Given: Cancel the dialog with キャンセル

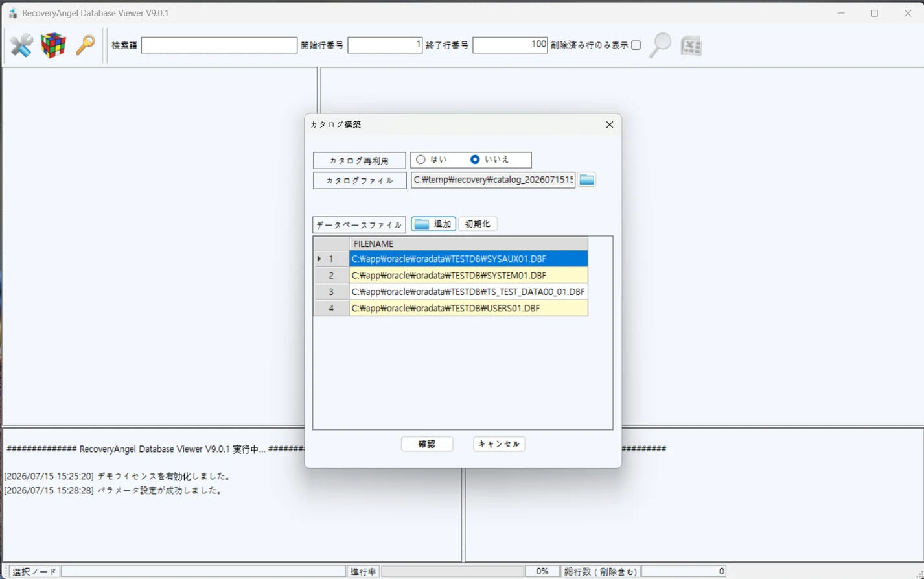Looking at the screenshot, I should [499, 444].
